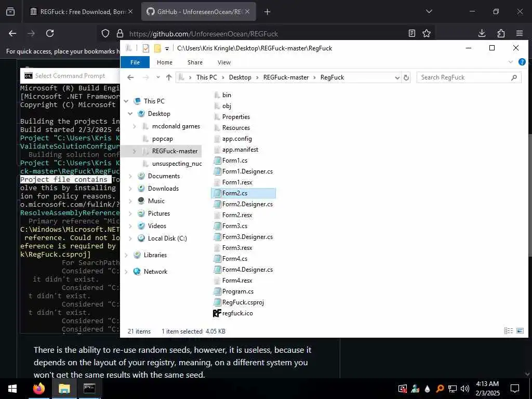The height and width of the screenshot is (399, 532).
Task: Open network status tray icon
Action: point(453,389)
